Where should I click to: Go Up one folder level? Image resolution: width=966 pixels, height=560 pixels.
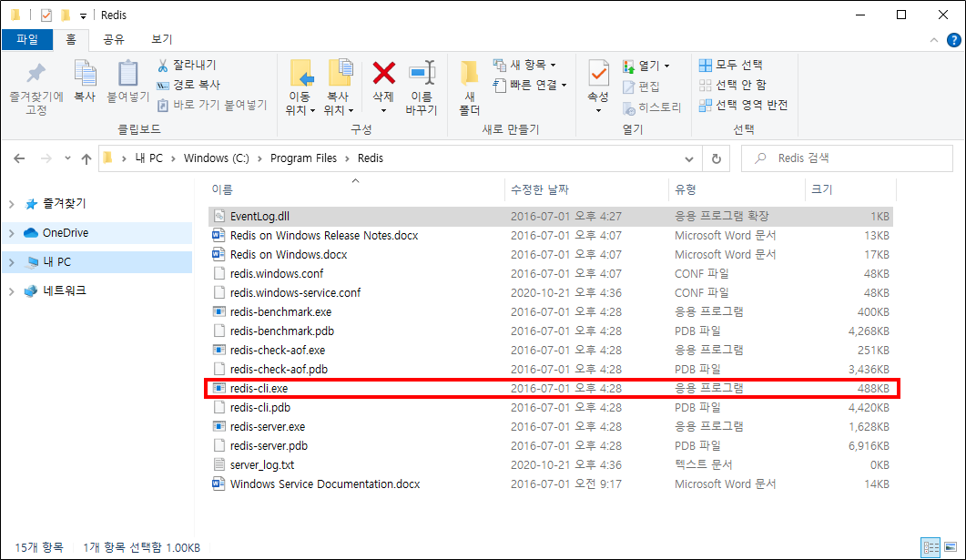click(86, 159)
